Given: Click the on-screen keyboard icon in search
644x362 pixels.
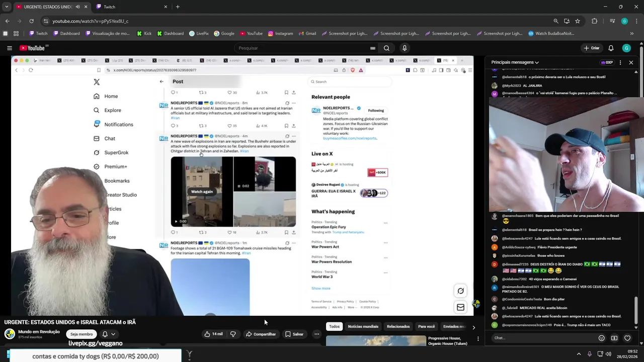Looking at the screenshot, I should [372, 48].
